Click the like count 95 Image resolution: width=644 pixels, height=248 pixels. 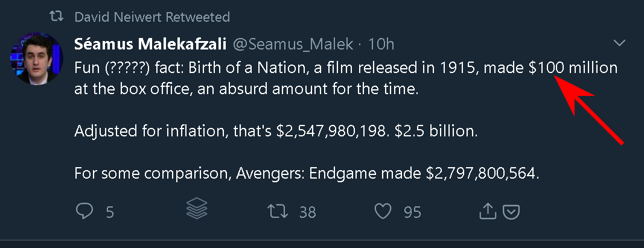click(412, 212)
